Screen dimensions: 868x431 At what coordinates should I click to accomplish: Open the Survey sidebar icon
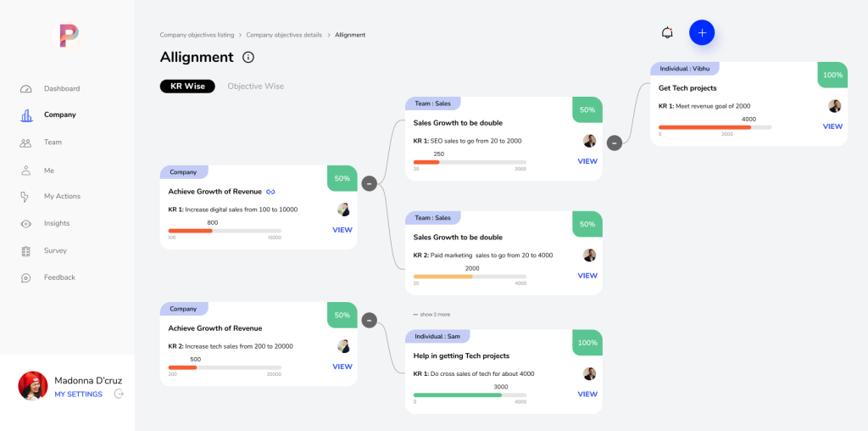coord(26,250)
